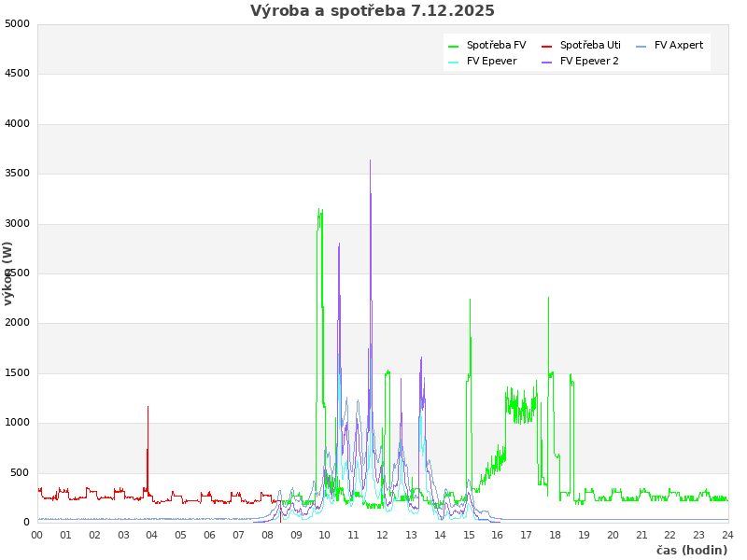Select hour 04 on the time axis

tap(152, 535)
